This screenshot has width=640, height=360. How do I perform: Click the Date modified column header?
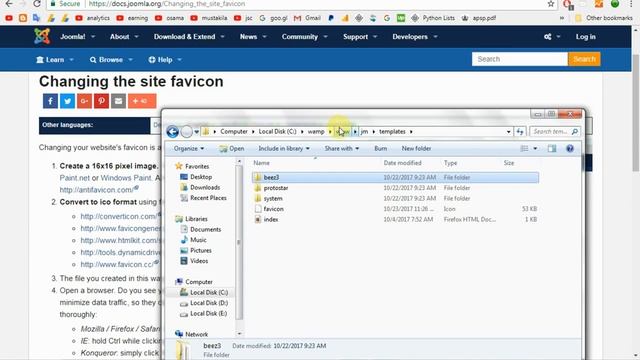tap(402, 163)
